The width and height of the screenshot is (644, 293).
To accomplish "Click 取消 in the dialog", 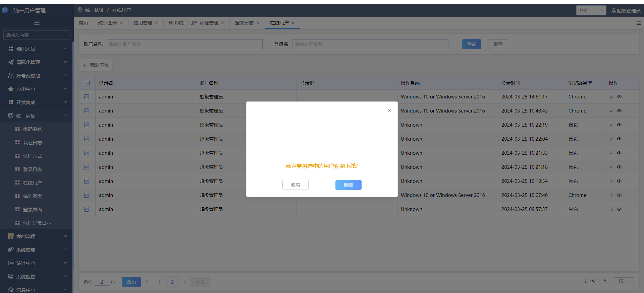I will click(x=295, y=185).
